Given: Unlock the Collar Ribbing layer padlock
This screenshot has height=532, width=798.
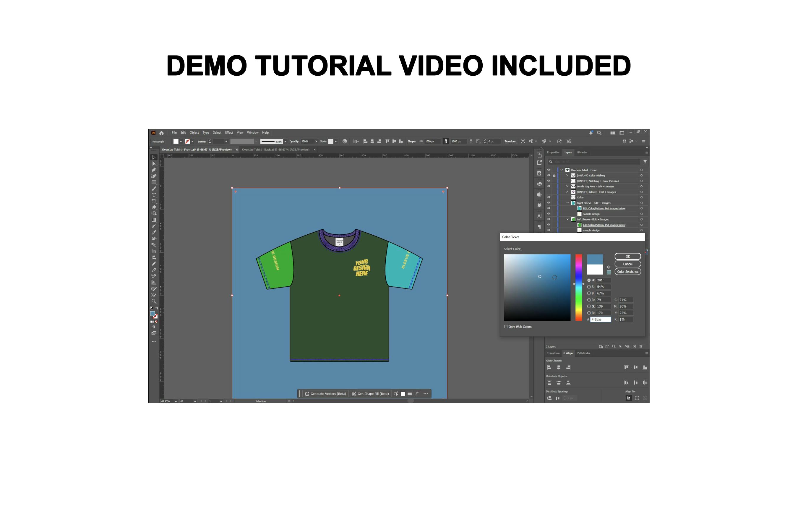Looking at the screenshot, I should pos(554,175).
